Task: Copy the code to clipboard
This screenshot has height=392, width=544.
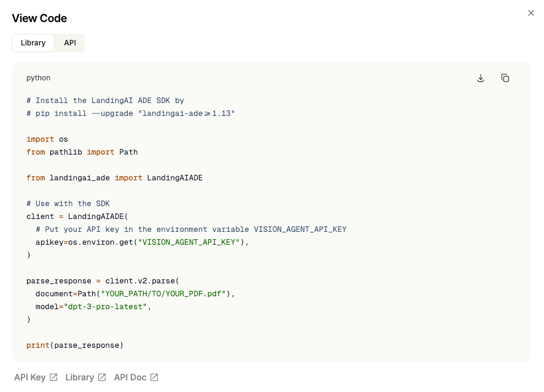Action: (x=505, y=78)
